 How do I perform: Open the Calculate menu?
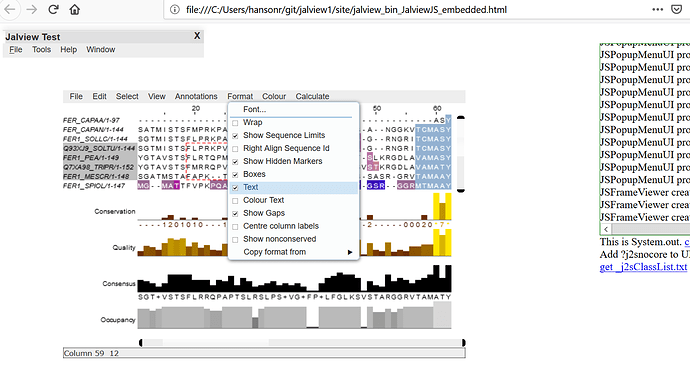click(x=312, y=96)
